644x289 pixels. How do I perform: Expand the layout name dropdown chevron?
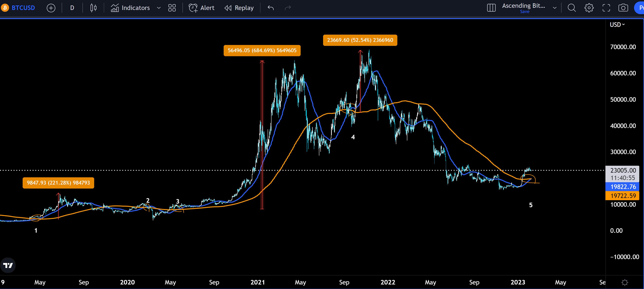tap(555, 8)
